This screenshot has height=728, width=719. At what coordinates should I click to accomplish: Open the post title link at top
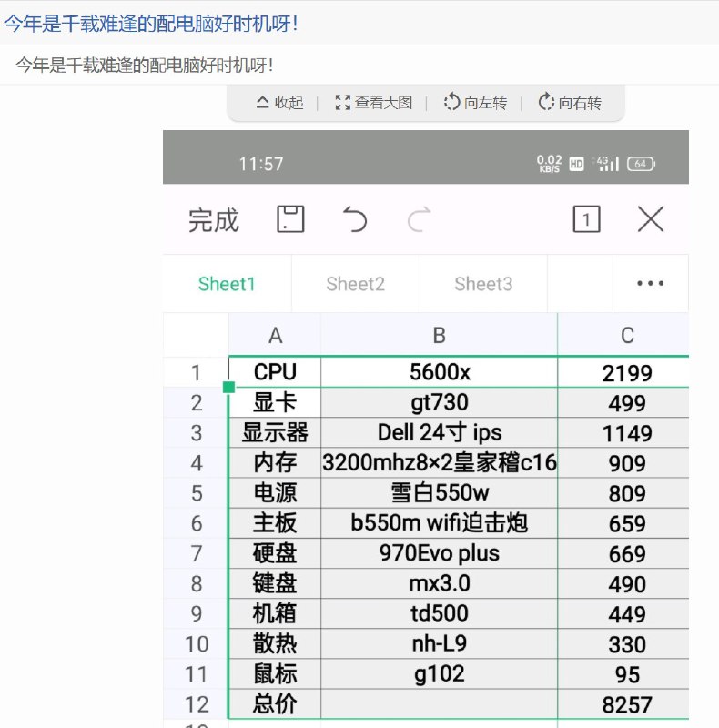click(x=151, y=24)
